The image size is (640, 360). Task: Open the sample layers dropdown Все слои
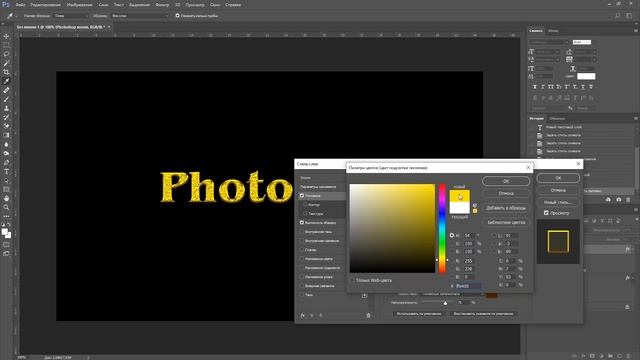(140, 16)
